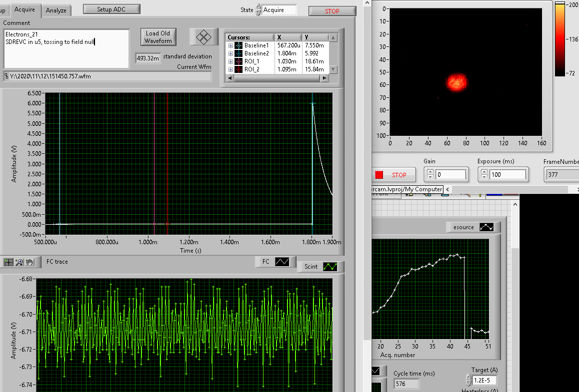The image size is (579, 392).
Task: Click the ROI_2 cursor crosshair icon
Action: pyautogui.click(x=238, y=69)
